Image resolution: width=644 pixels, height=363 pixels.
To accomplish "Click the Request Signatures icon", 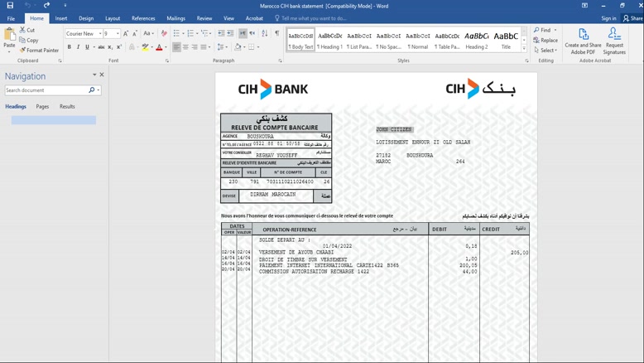I will click(614, 41).
